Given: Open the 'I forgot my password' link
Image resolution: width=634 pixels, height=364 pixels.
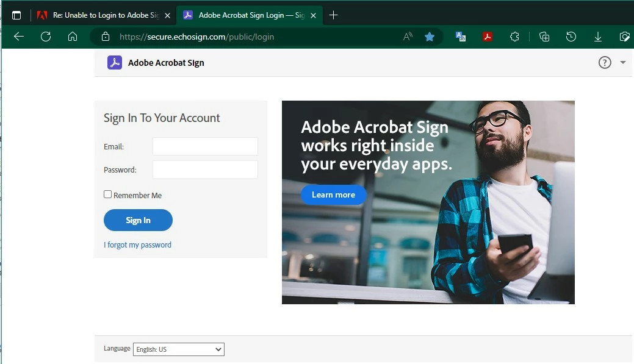Looking at the screenshot, I should tap(137, 245).
